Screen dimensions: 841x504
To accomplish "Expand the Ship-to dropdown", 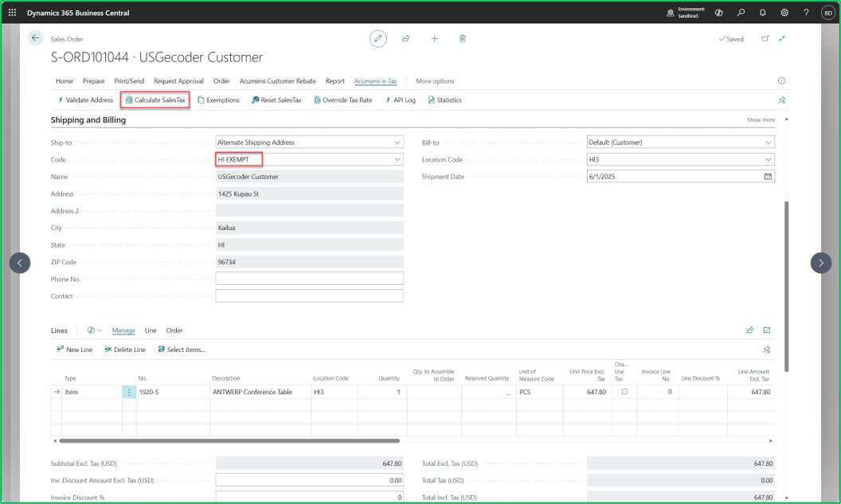I will [397, 143].
